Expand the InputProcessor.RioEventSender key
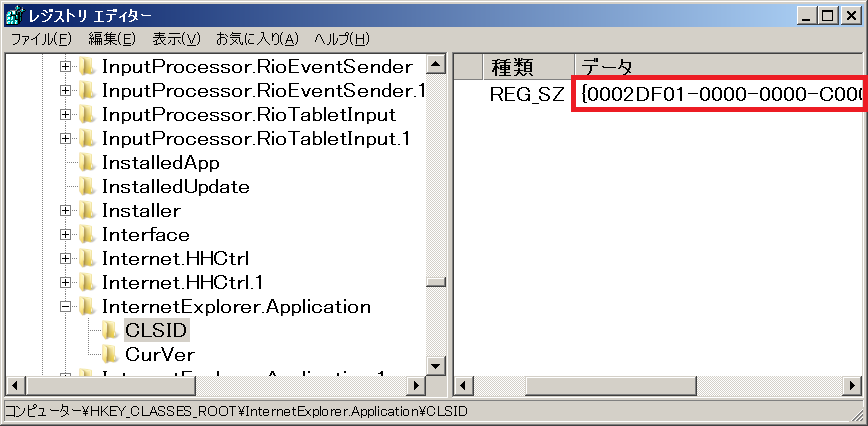 (66, 67)
